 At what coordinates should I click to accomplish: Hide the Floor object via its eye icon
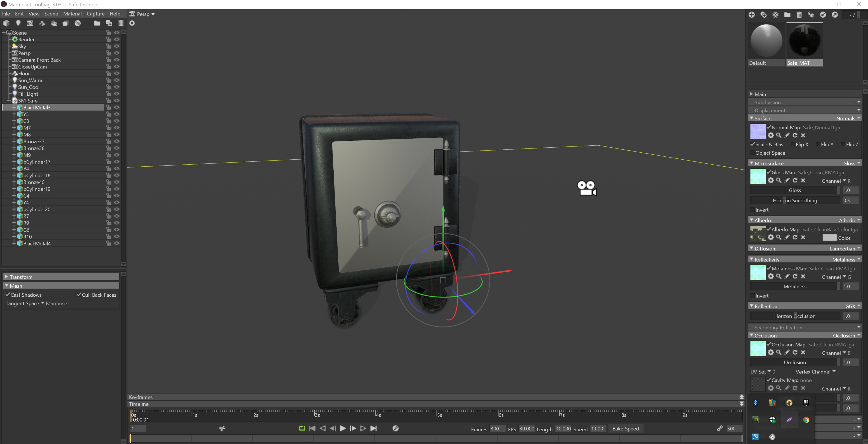[117, 73]
